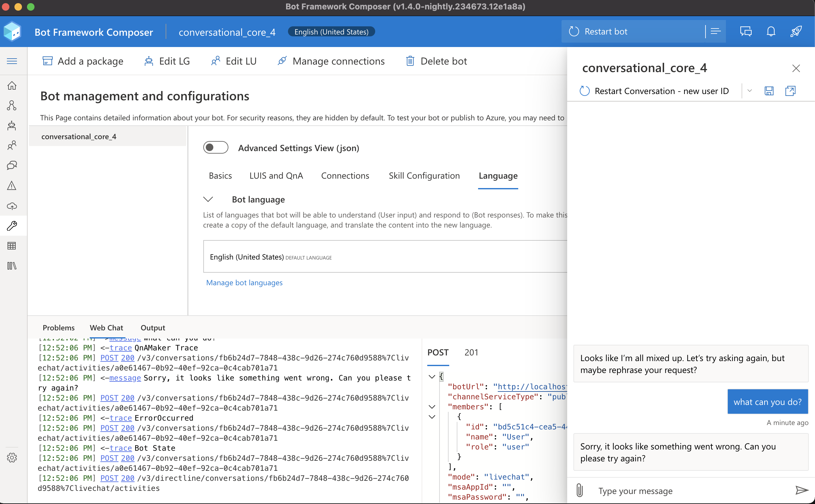Click the notifications bell icon
The height and width of the screenshot is (504, 815).
[x=771, y=32]
